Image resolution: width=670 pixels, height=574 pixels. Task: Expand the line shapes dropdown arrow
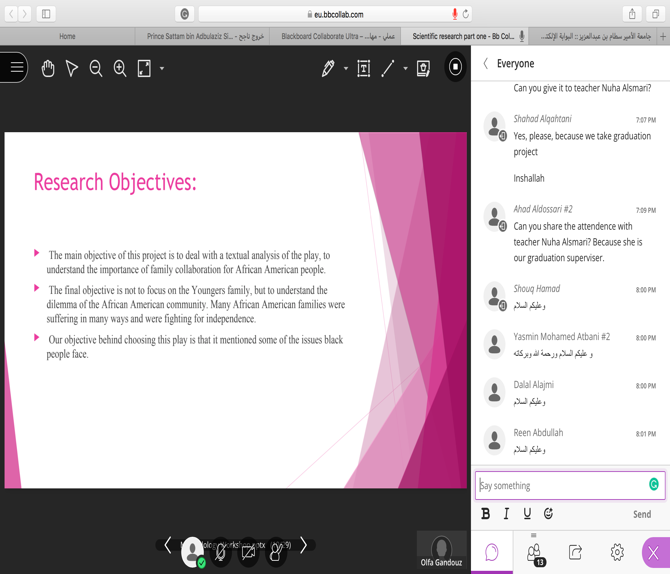pos(405,69)
